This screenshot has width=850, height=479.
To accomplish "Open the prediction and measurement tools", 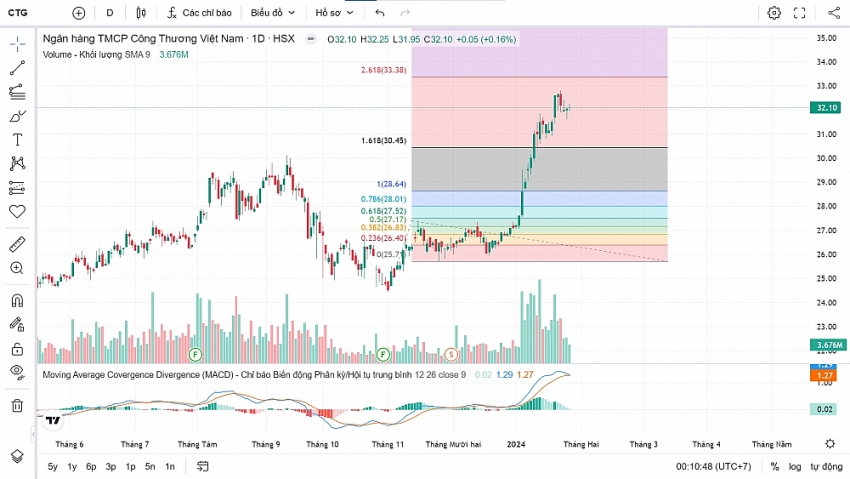I will coord(17,188).
